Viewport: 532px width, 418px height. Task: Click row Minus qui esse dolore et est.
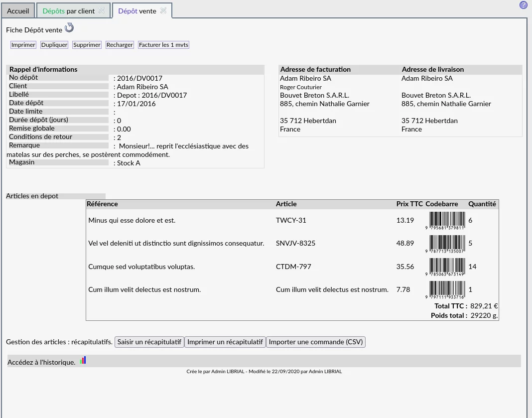(x=292, y=221)
